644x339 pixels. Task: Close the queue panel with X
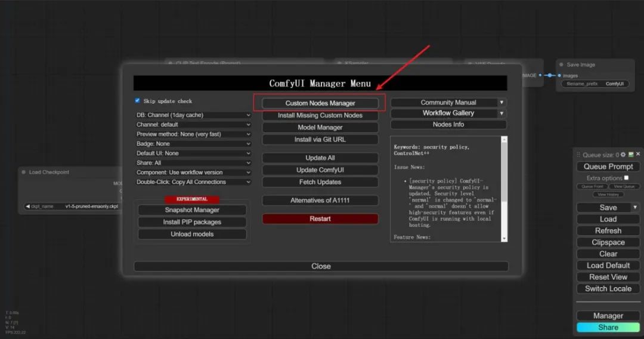[x=638, y=154]
